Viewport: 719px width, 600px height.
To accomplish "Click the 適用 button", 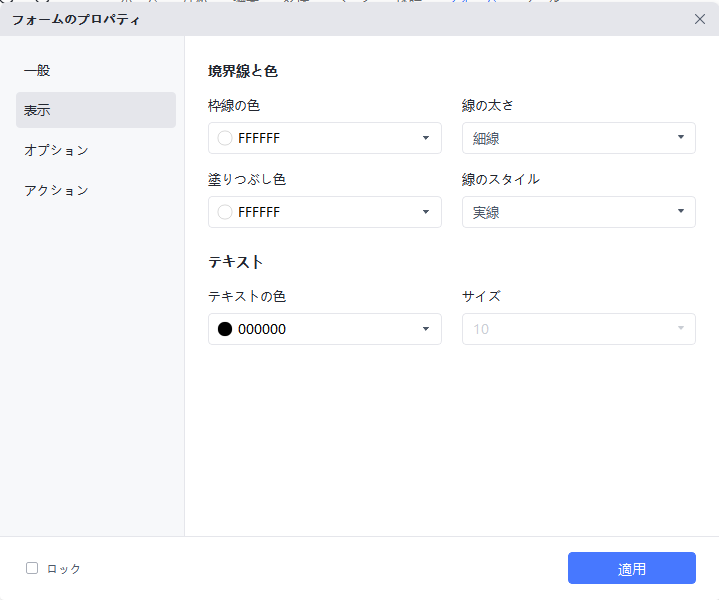I will [631, 568].
